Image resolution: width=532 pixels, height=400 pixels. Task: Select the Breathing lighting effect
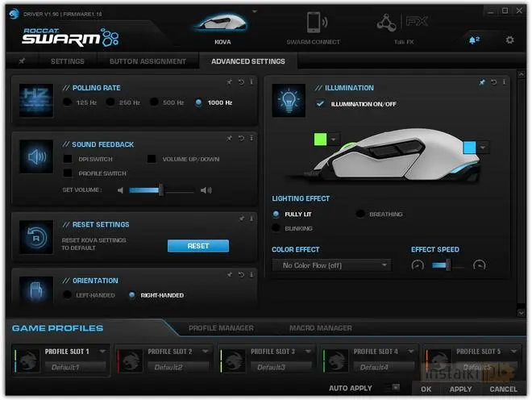(x=360, y=215)
